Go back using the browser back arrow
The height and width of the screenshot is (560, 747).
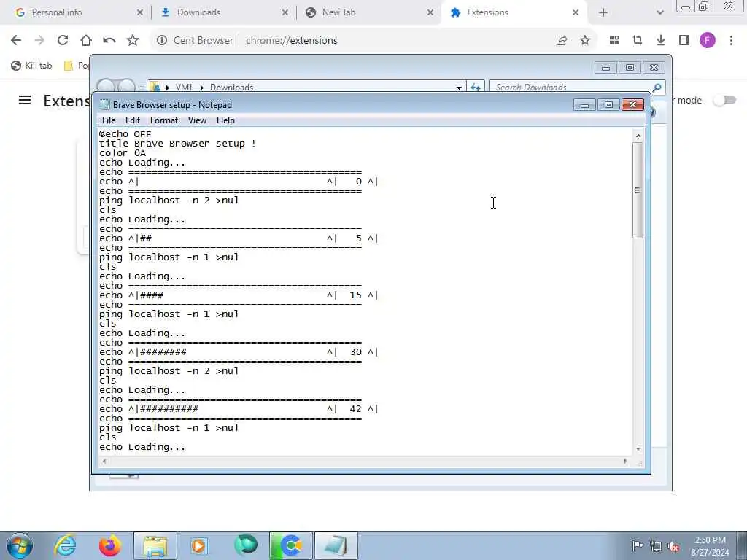(x=16, y=41)
